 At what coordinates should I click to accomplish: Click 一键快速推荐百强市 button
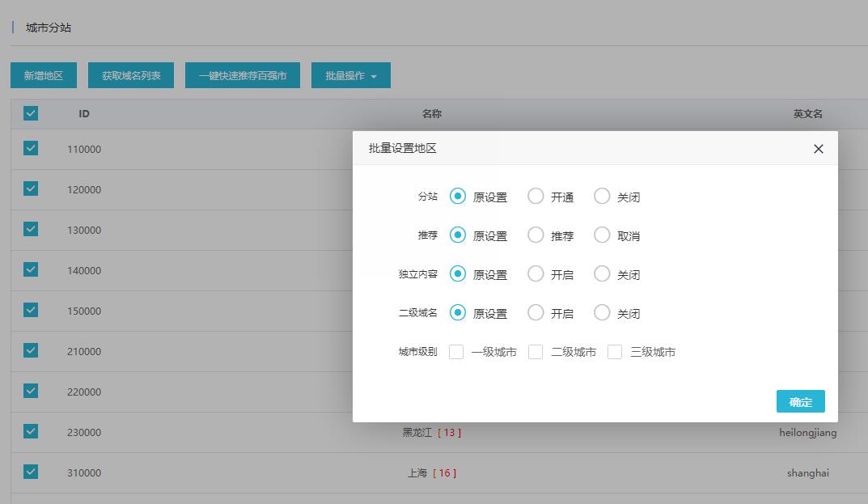click(243, 76)
